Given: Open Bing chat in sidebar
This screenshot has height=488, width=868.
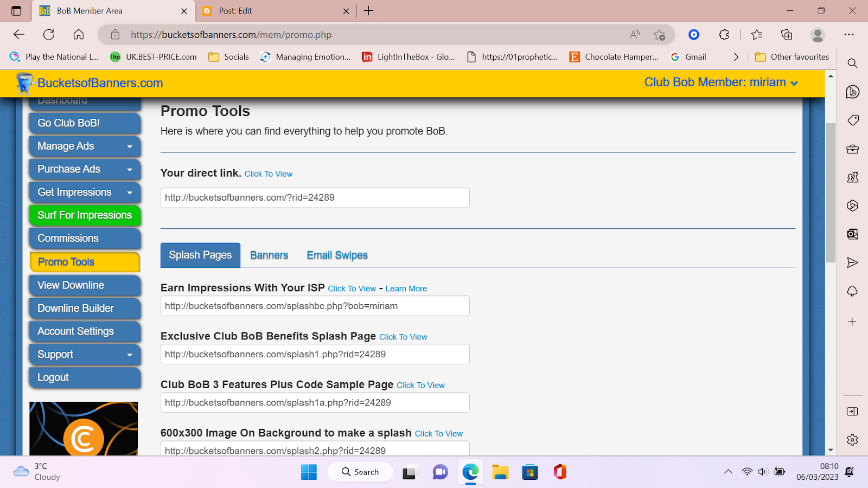Looking at the screenshot, I should click(852, 92).
